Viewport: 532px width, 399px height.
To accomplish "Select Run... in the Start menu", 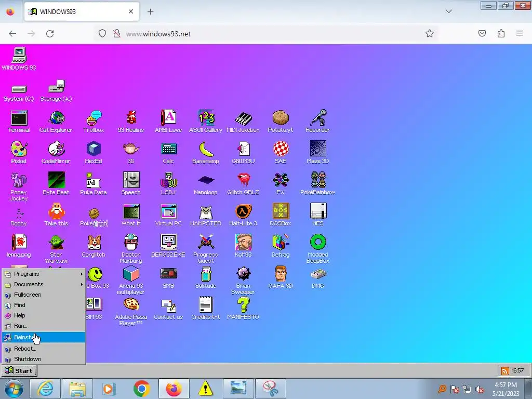I will point(44,326).
